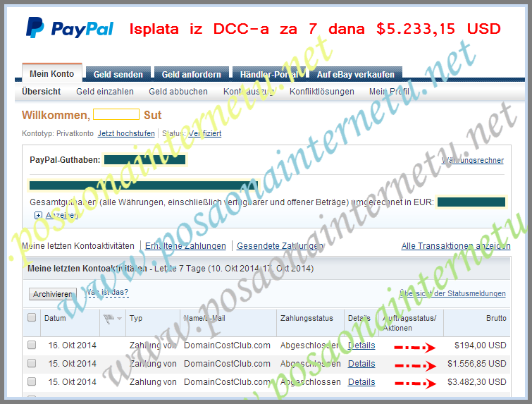Open Konfliktlösungen
This screenshot has height=404, width=532.
click(x=321, y=92)
